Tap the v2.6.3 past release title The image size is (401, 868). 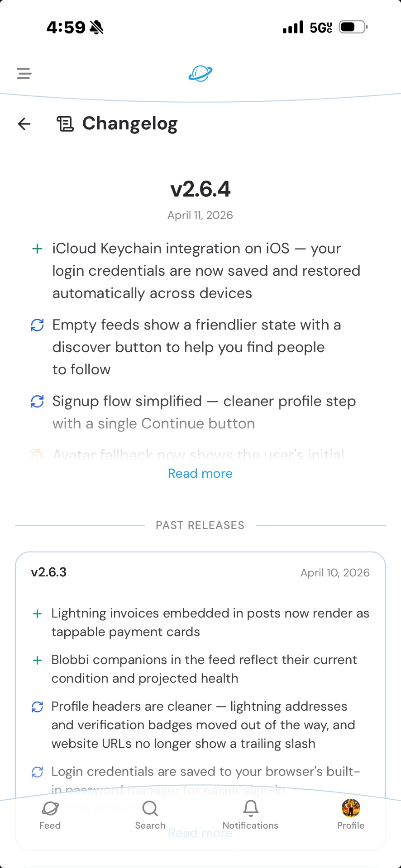click(49, 572)
